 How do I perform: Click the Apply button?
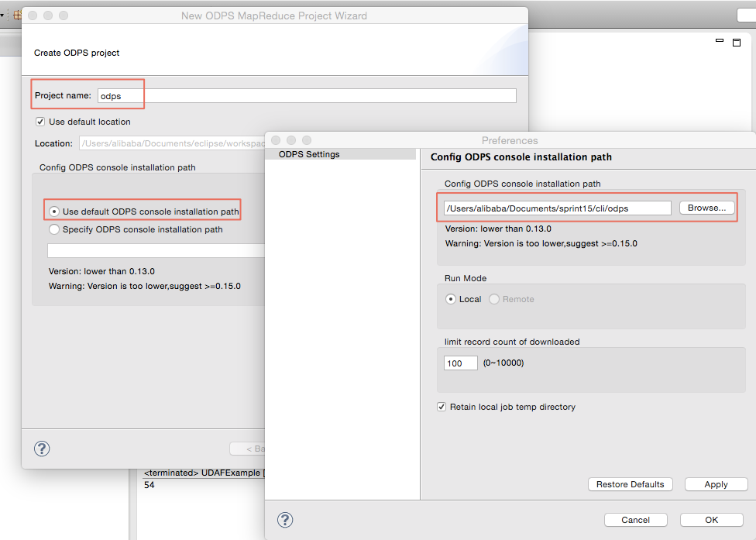pyautogui.click(x=716, y=484)
